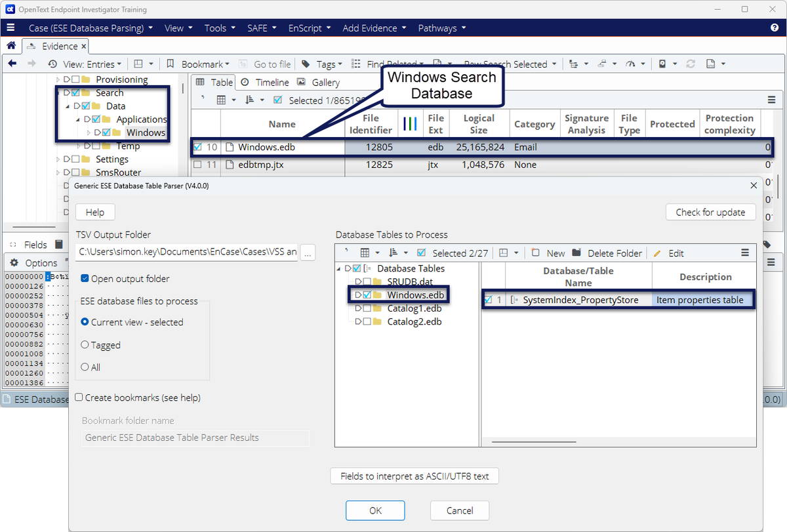Select the All radio button
The width and height of the screenshot is (787, 532).
coord(85,367)
